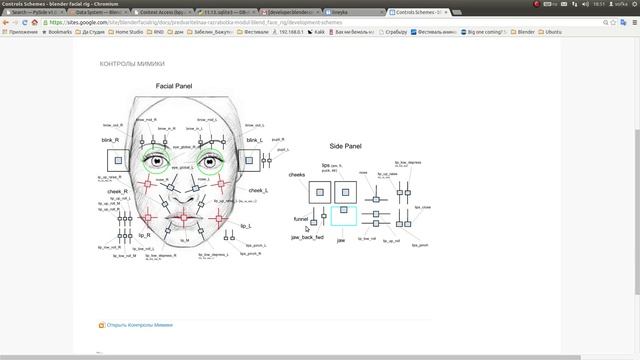Click the blink_R square control
This screenshot has height=360, width=640.
coord(118,160)
